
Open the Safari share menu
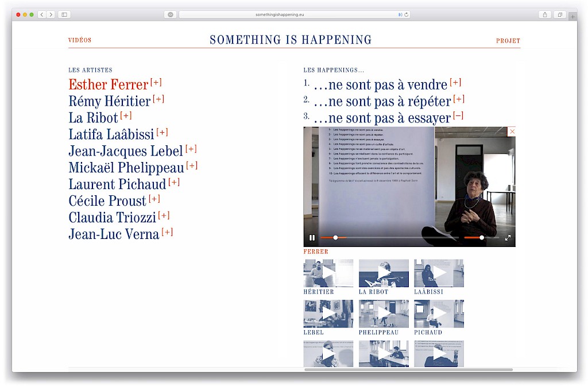(544, 14)
